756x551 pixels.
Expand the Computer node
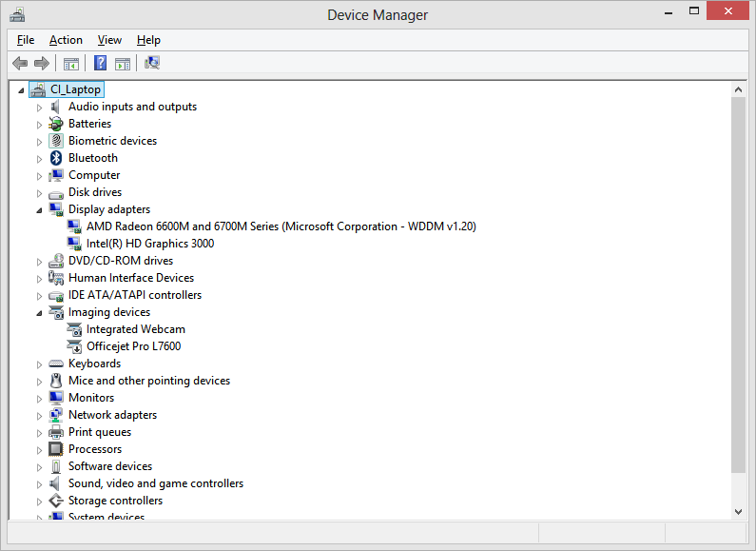pos(40,176)
